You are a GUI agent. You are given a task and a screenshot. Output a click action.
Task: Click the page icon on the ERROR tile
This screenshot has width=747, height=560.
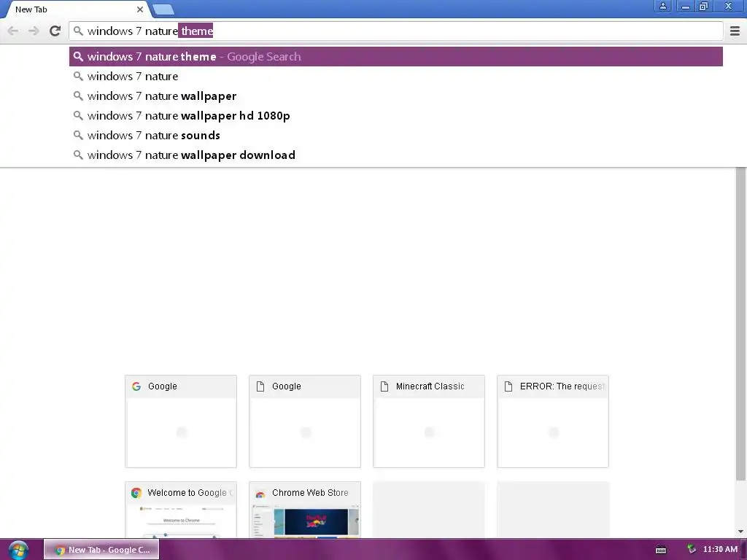tap(508, 386)
